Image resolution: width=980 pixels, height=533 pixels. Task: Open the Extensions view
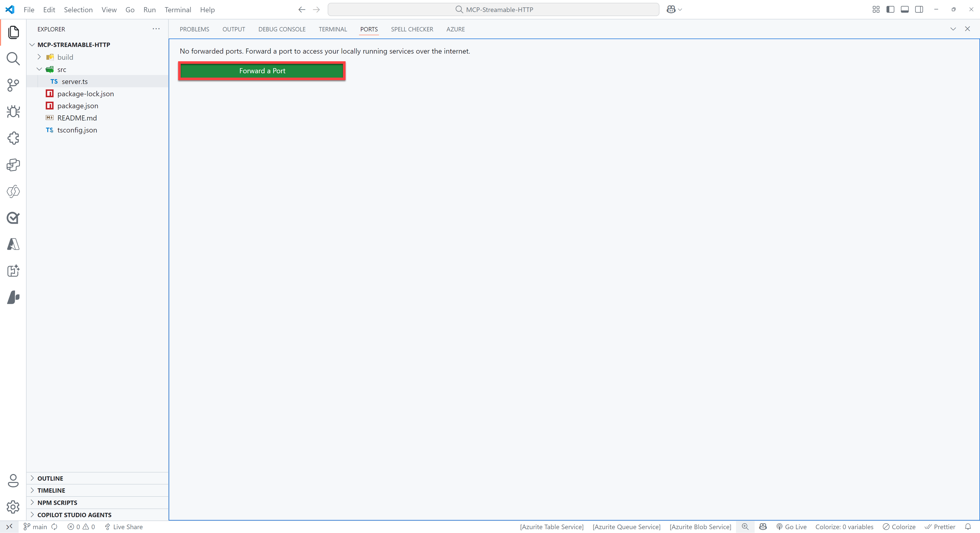coord(13,138)
